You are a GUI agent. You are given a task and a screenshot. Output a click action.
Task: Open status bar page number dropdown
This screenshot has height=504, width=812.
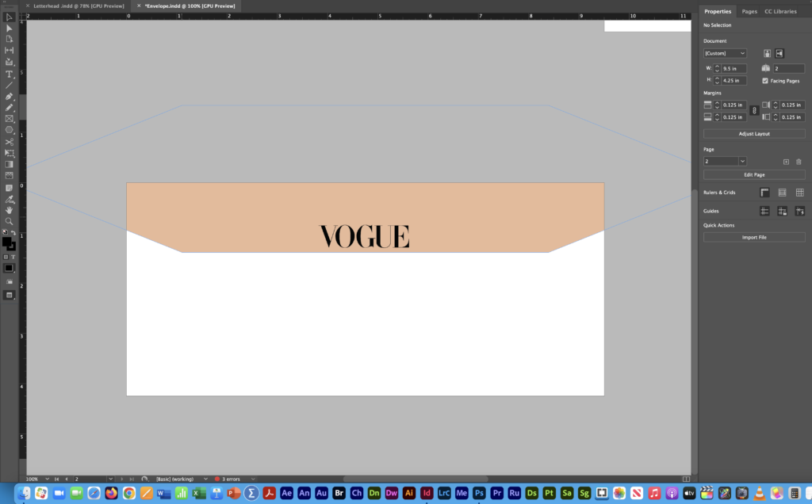110,479
